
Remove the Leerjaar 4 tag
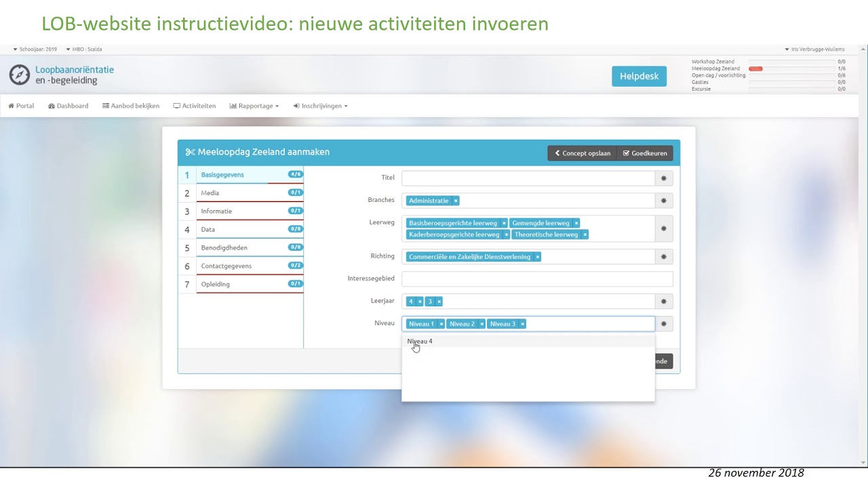pos(420,302)
